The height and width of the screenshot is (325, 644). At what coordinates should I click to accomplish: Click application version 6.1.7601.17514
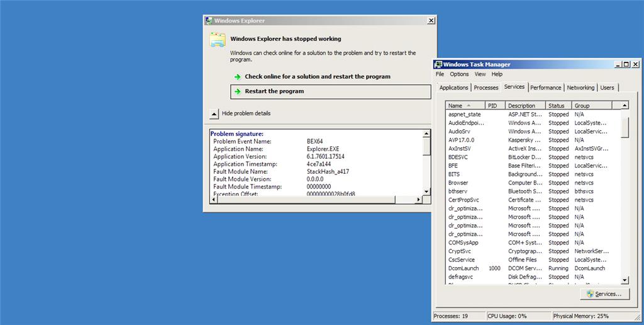326,157
